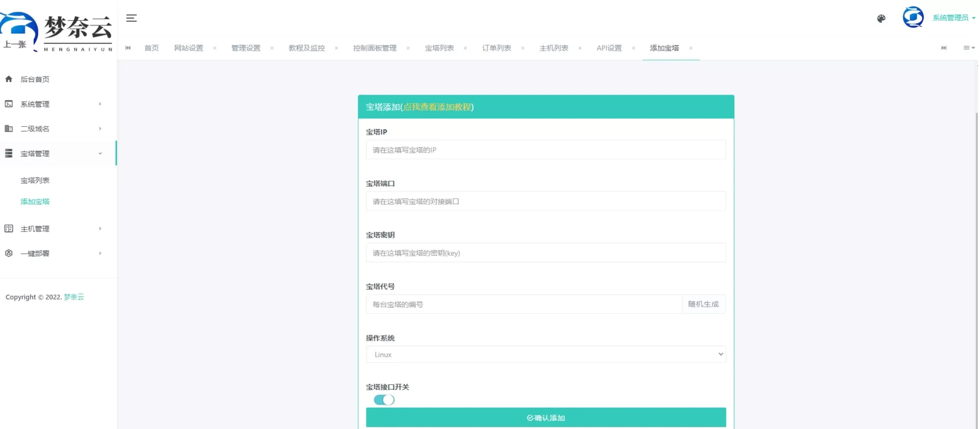Open the theme palette icon
The image size is (980, 429).
(881, 18)
